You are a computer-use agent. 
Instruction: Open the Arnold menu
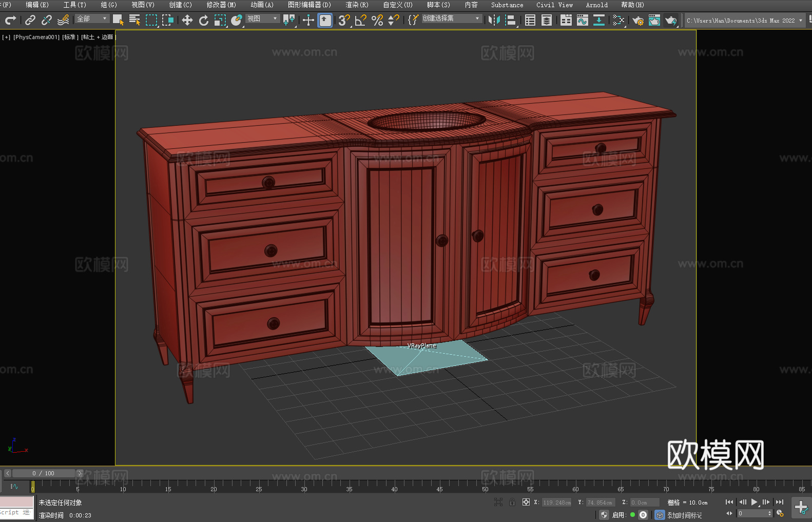click(x=597, y=5)
